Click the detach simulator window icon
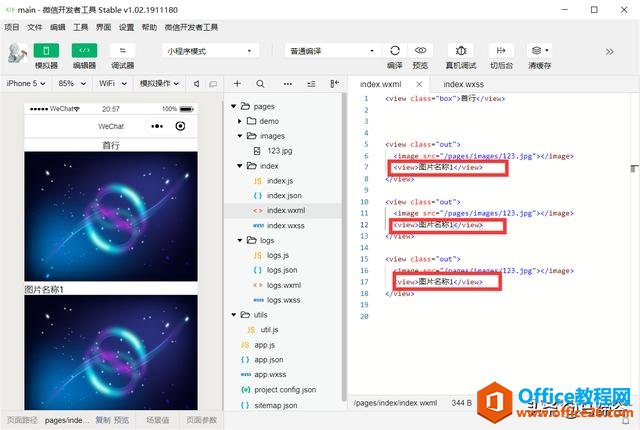 (213, 84)
